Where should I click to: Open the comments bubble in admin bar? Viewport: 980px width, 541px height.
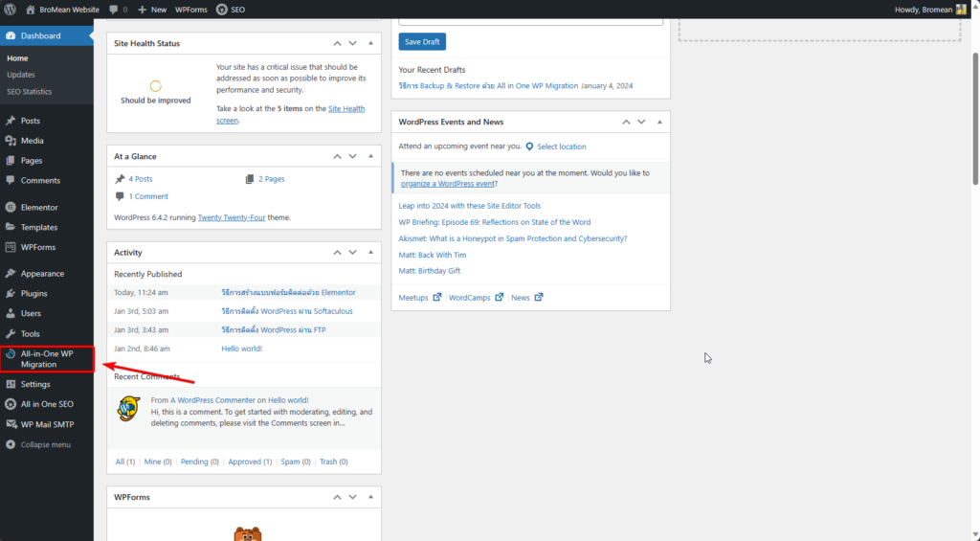119,9
